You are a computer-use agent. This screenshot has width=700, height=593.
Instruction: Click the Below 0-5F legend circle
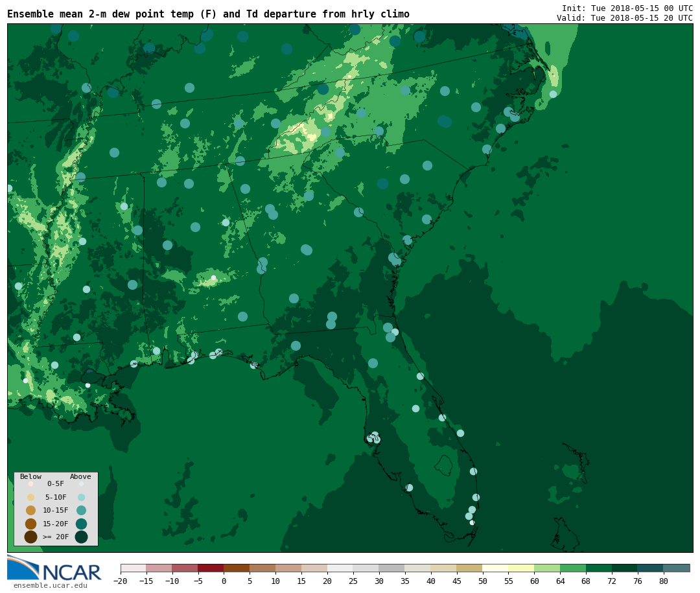[x=31, y=483]
